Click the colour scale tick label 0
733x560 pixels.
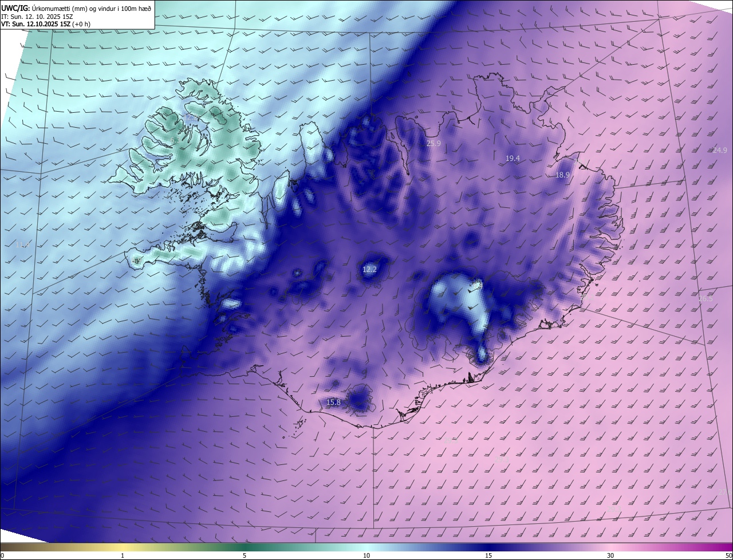coord(2,555)
